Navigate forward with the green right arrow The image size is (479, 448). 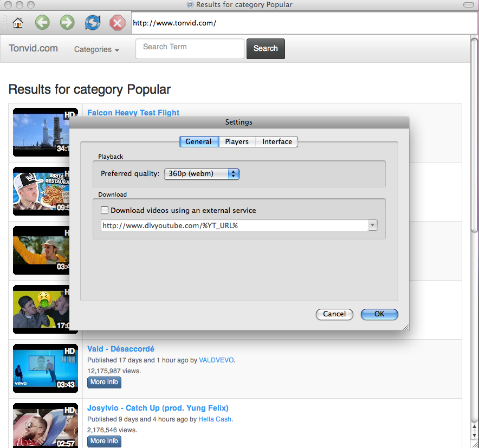tap(67, 23)
